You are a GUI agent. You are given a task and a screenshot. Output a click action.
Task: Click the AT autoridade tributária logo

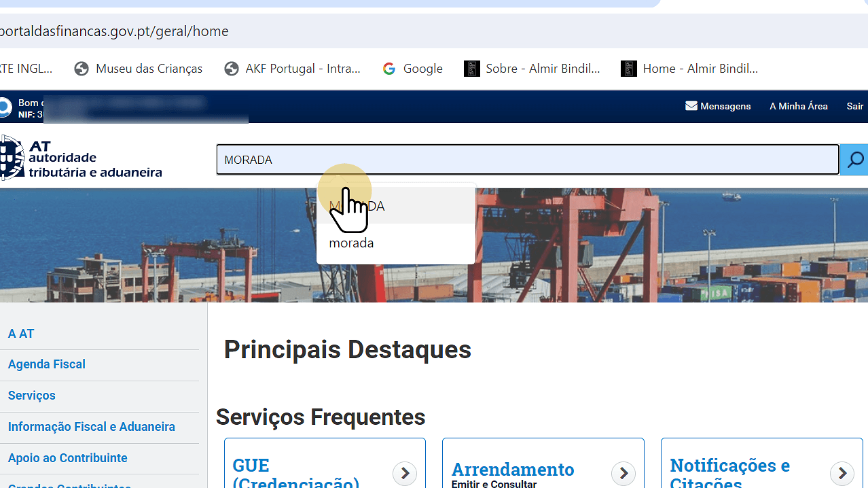(80, 158)
